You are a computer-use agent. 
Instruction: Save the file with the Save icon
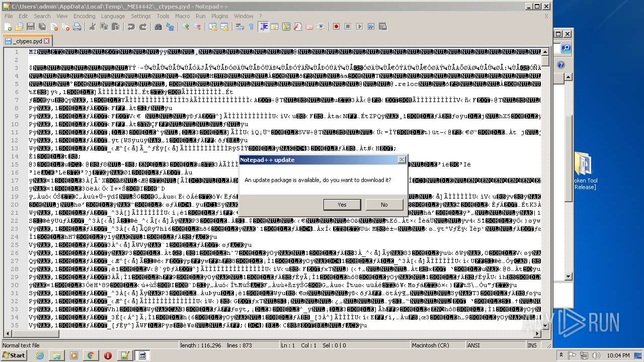[x=30, y=27]
